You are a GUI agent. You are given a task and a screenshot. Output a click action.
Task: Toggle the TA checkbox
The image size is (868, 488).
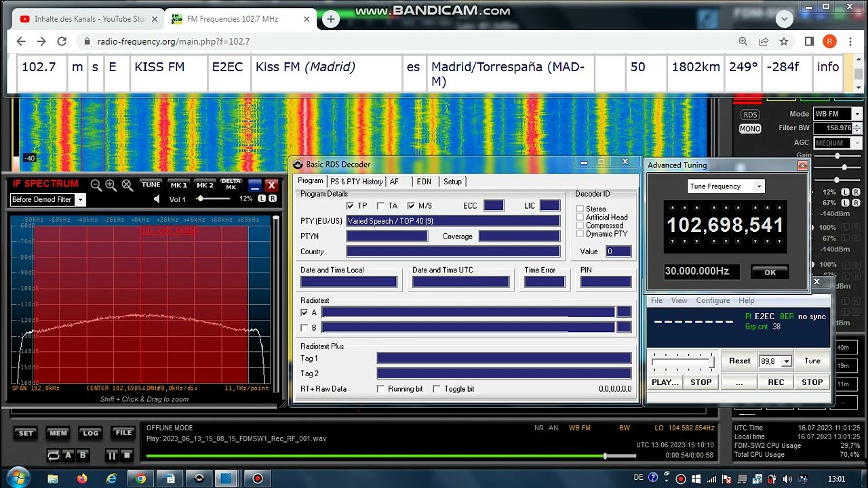380,206
